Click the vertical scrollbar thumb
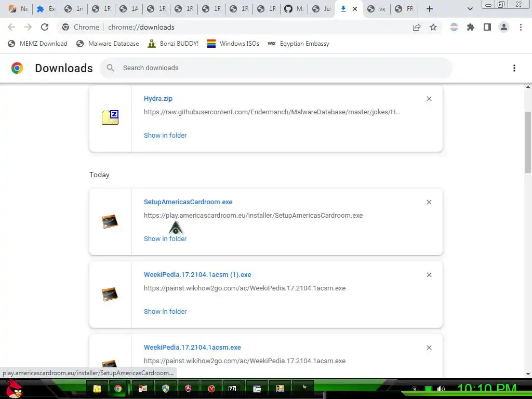This screenshot has width=532, height=399. (x=528, y=142)
